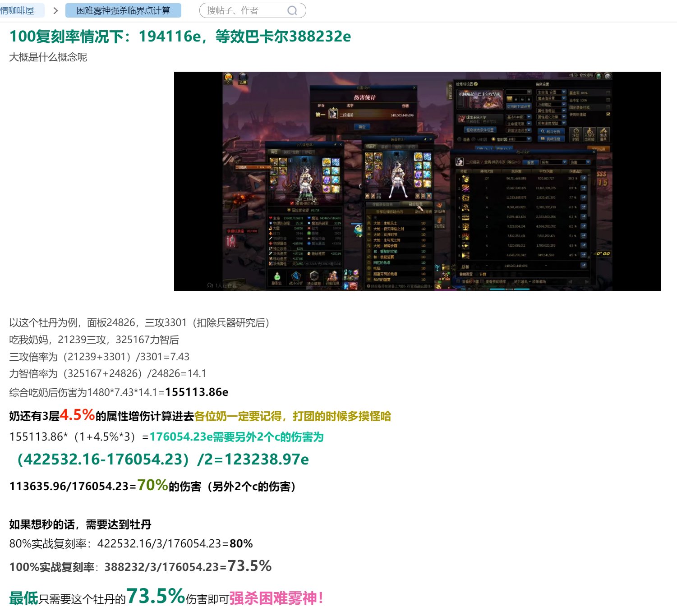Click the green text 176054.23e需要另外2个c的伤害为
The width and height of the screenshot is (677, 616).
[236, 437]
